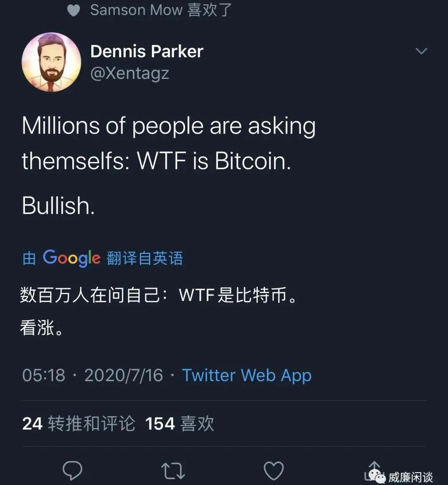This screenshot has height=485, width=448.
Task: Open Dennis Parker's profile avatar
Action: [51, 62]
